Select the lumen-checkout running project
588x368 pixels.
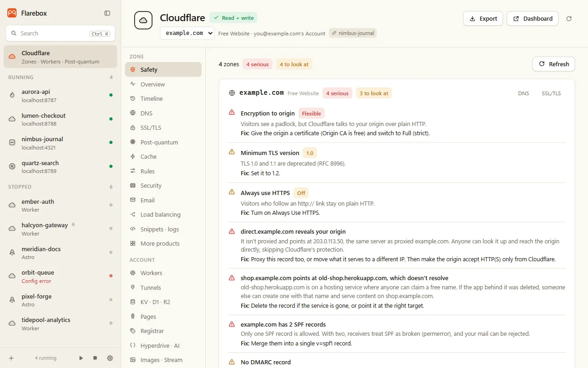click(60, 119)
